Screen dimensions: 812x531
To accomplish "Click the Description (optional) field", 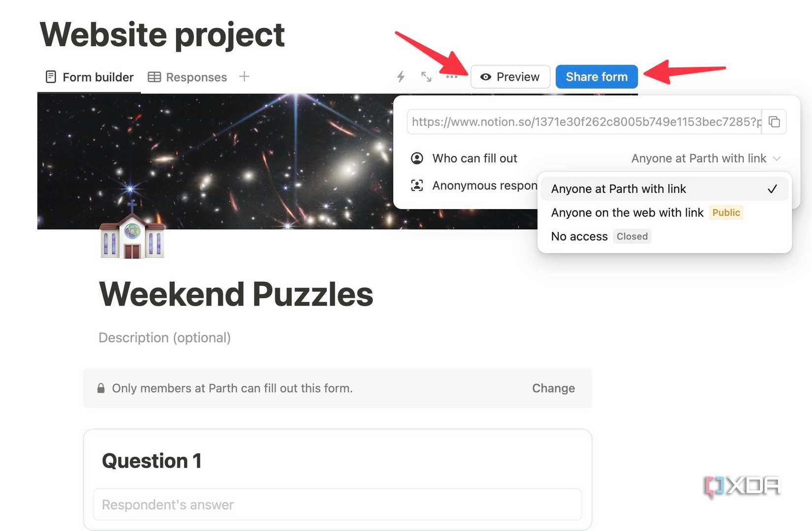I will coord(164,338).
